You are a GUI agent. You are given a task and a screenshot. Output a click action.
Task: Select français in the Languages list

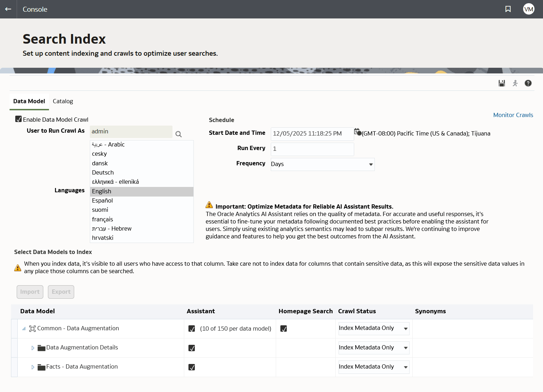click(x=142, y=220)
